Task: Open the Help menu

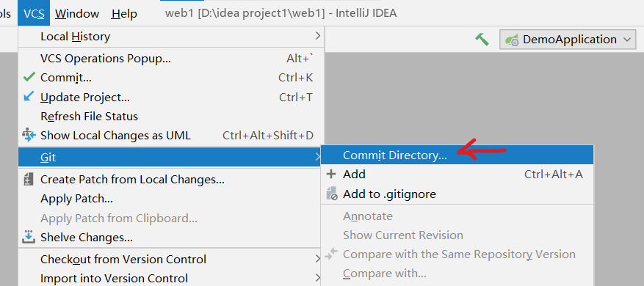Action: point(124,13)
